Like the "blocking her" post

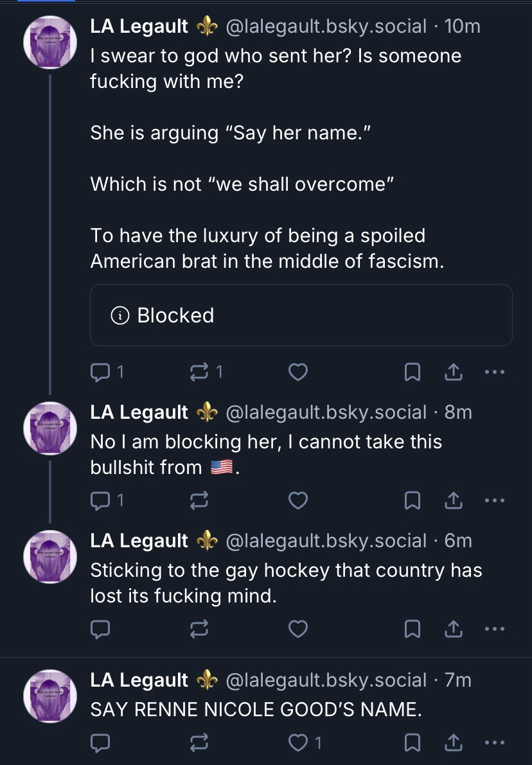pyautogui.click(x=297, y=500)
